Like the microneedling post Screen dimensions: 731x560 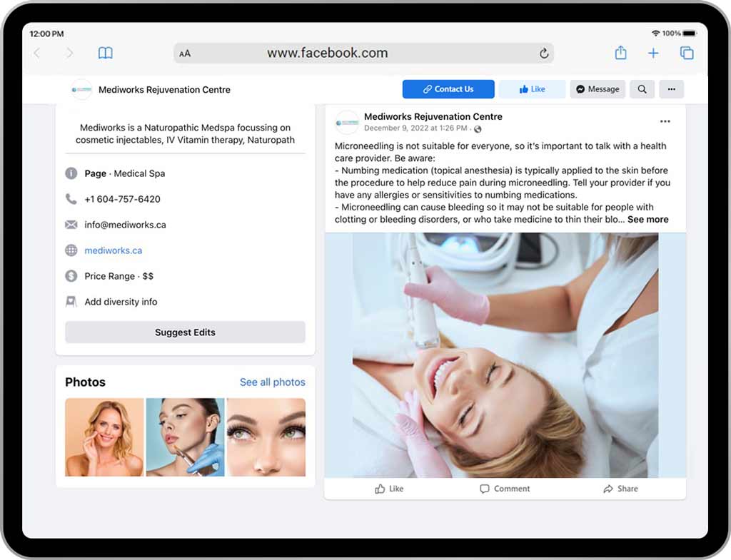tap(389, 489)
